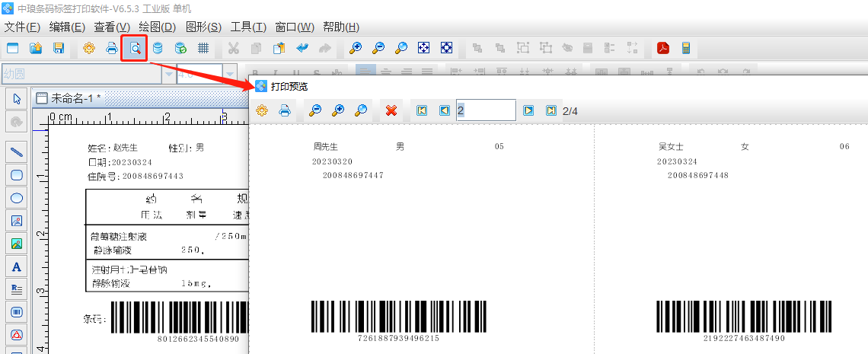Open the 工具(T) menu
Screen dimensions: 868x354
[248, 27]
